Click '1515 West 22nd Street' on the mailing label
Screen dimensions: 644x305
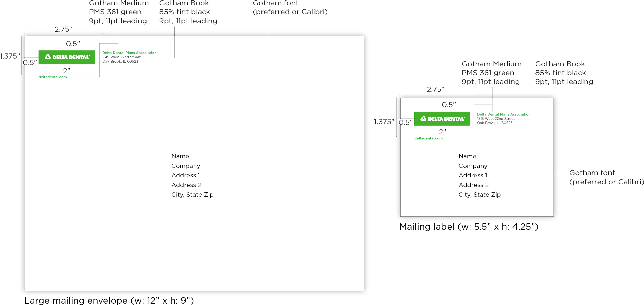coord(496,119)
